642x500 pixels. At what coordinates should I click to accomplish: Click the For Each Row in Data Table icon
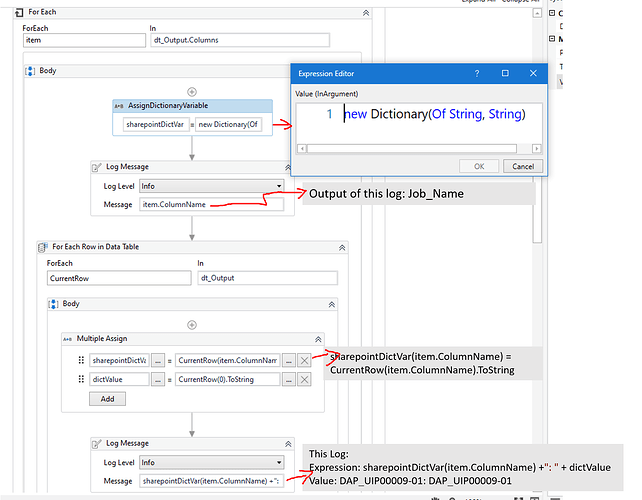pos(43,247)
